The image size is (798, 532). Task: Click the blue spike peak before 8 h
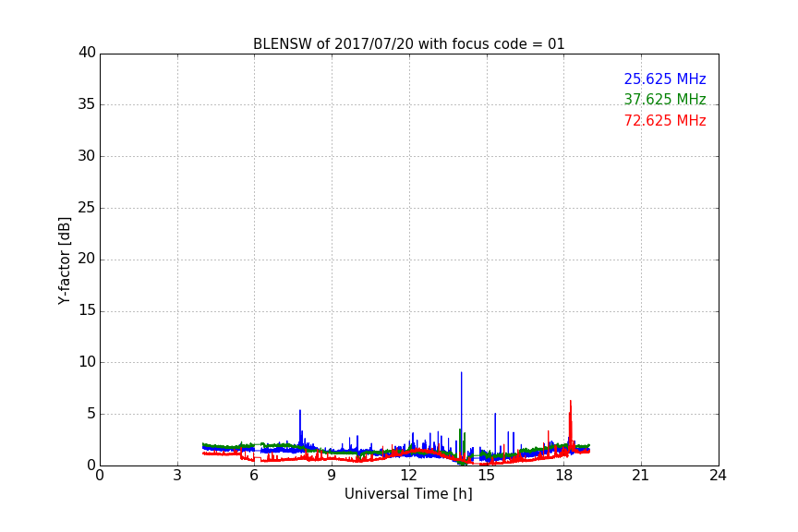[300, 410]
